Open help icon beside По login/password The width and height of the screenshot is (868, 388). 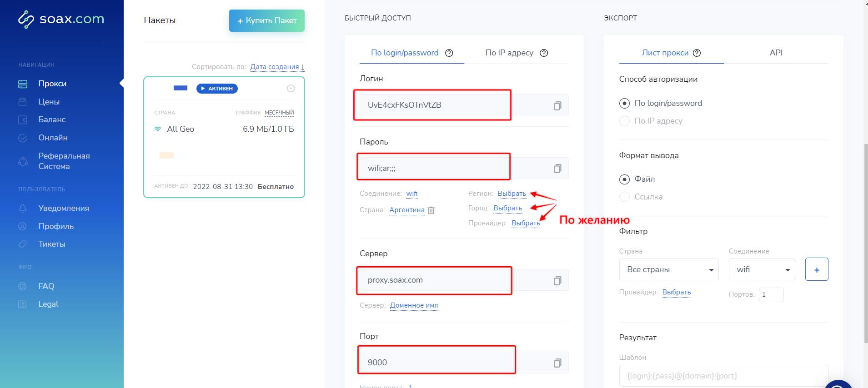pos(449,53)
